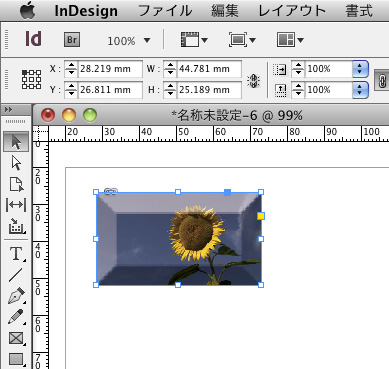Close the document with red button
This screenshot has height=369, width=389.
pos(48,115)
